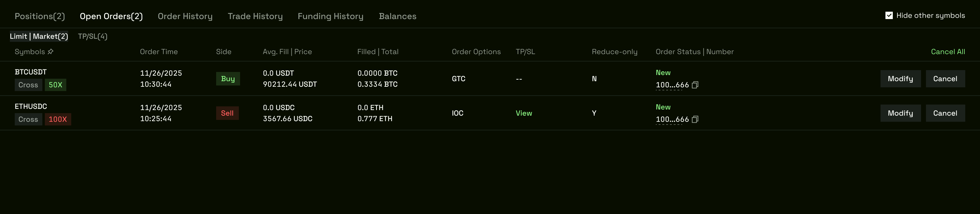Open the Trade History tab

pyautogui.click(x=255, y=16)
